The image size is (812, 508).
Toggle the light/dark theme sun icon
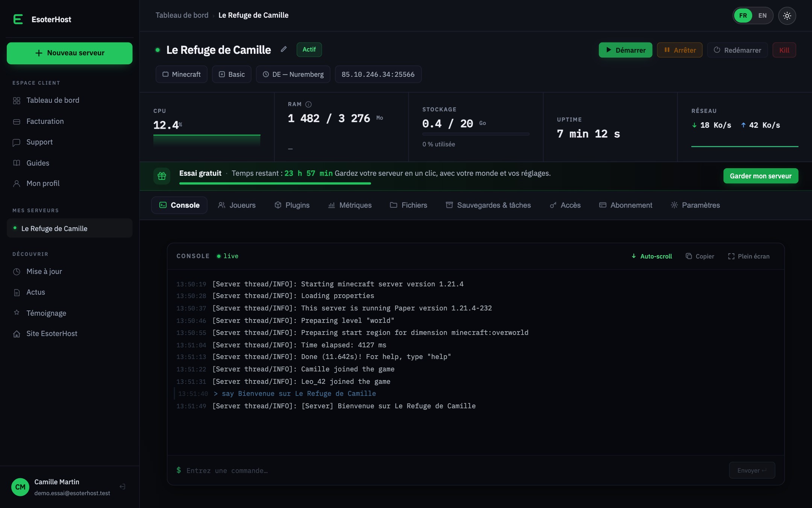[787, 16]
